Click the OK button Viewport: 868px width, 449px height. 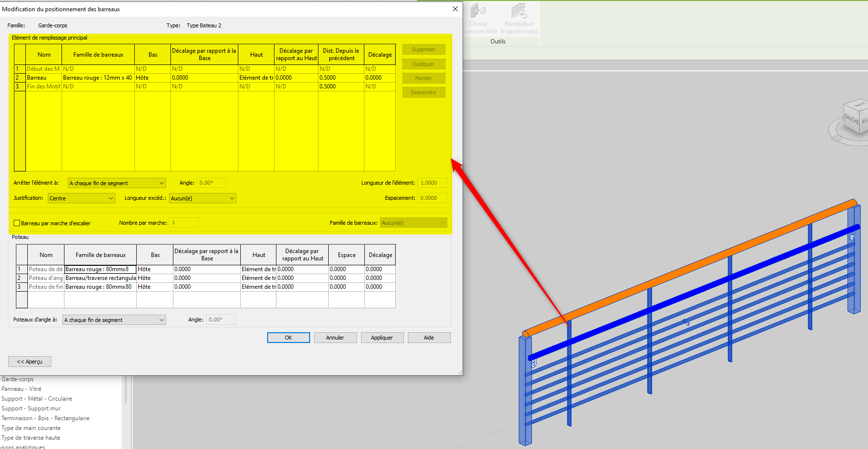[x=289, y=338]
